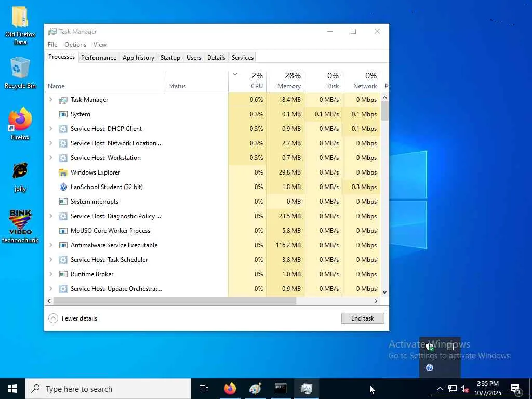532x399 pixels.
Task: Sort by the Memory column header
Action: (x=285, y=81)
